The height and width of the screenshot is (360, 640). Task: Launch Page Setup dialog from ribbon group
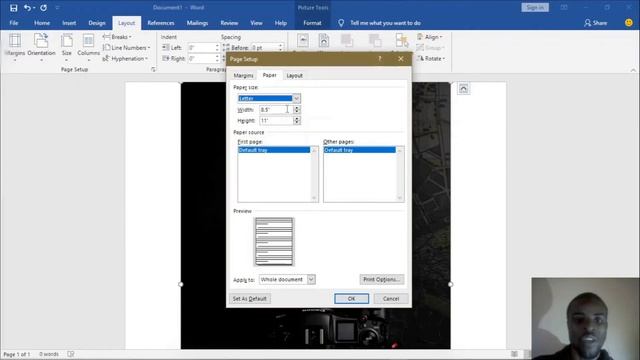pyautogui.click(x=153, y=69)
